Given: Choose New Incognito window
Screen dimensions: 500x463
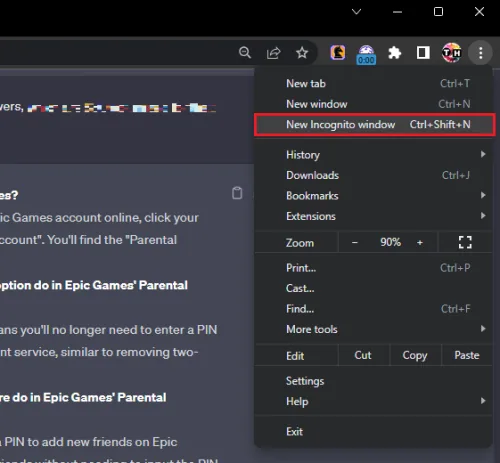Looking at the screenshot, I should coord(375,125).
